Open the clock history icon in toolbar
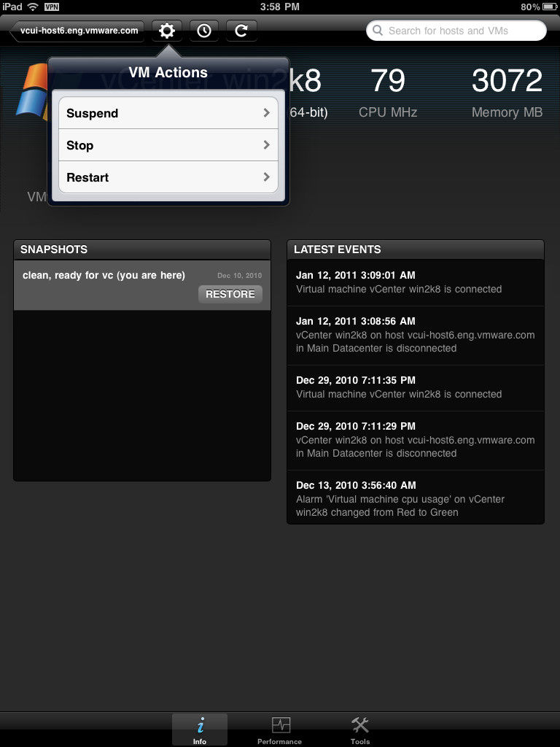Viewport: 560px width, 747px height. click(204, 31)
